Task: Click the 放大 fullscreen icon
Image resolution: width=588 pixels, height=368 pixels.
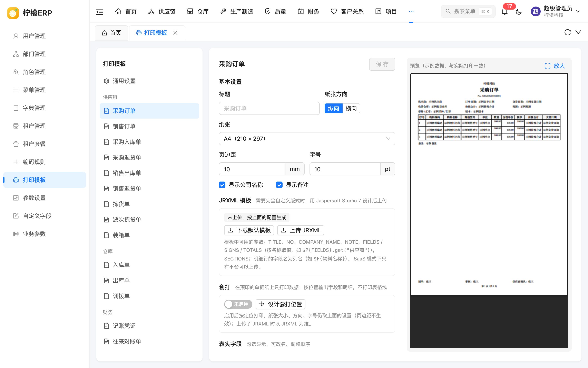Action: (x=547, y=66)
